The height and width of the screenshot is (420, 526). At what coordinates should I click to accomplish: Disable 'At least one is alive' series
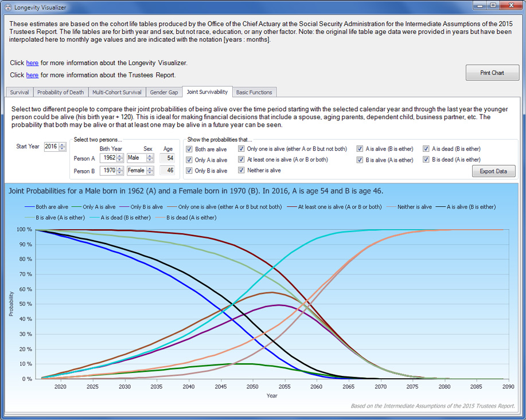(241, 160)
